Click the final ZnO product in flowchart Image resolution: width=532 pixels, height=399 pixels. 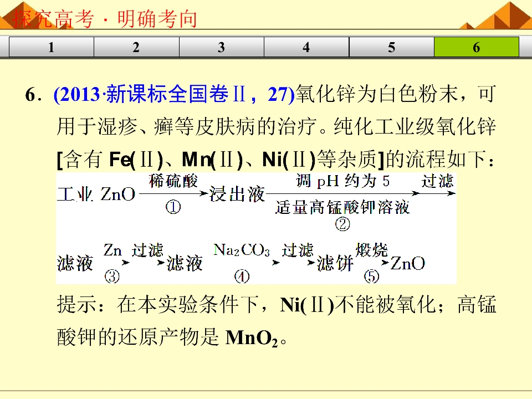pyautogui.click(x=407, y=263)
